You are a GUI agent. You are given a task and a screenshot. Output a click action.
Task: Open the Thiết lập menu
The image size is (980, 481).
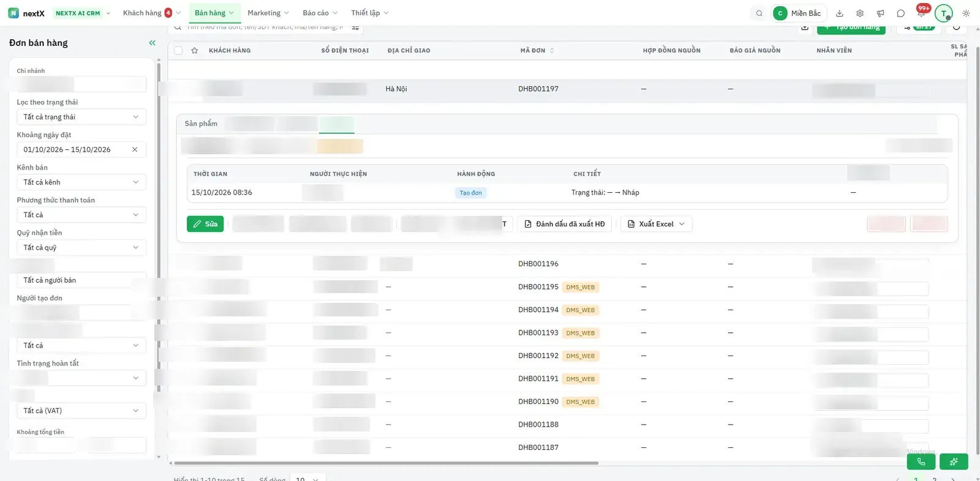point(369,13)
